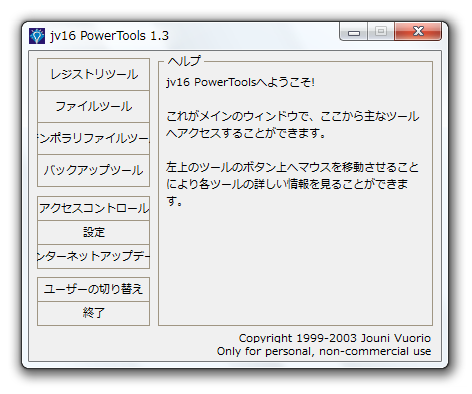The width and height of the screenshot is (472, 394).
Task: Click the paragraph starting 左上のツールのボタン
Action: [292, 184]
